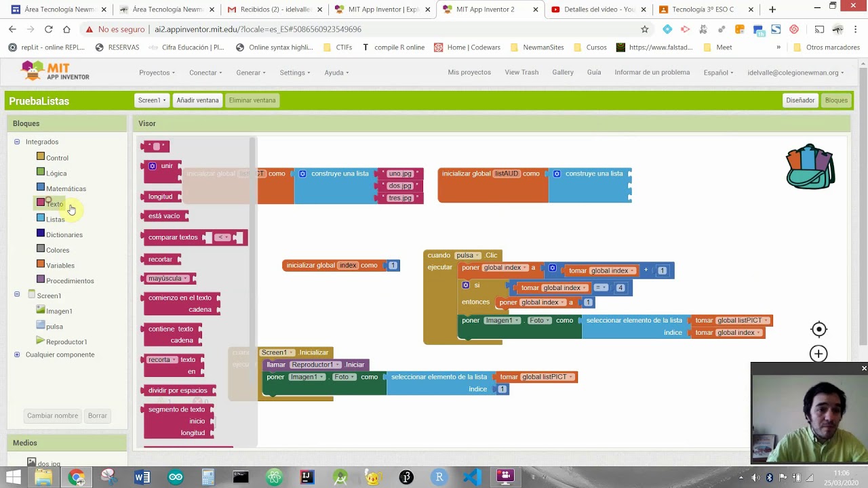Select the Control blocks category
Screen dimensions: 868x488
pyautogui.click(x=57, y=158)
